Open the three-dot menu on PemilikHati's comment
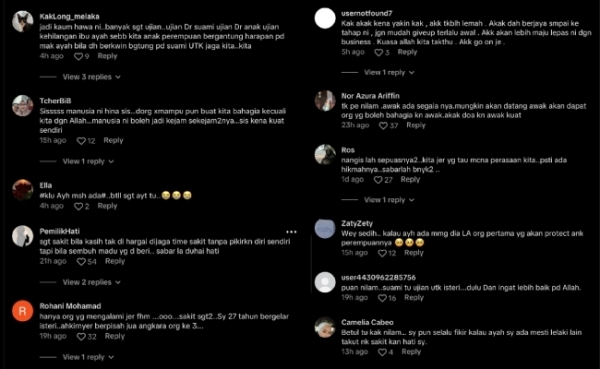This screenshot has width=600, height=369. (x=291, y=232)
